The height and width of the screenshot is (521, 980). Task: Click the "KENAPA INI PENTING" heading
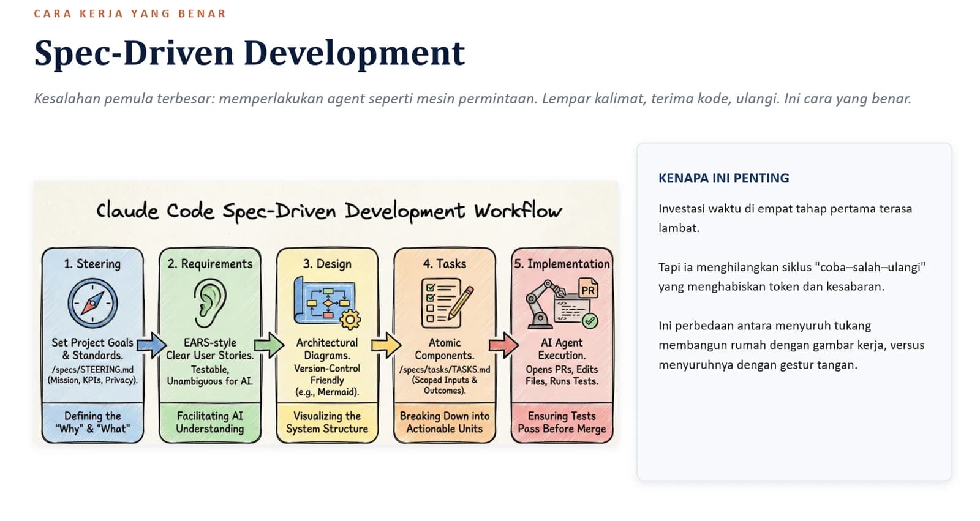click(x=723, y=178)
